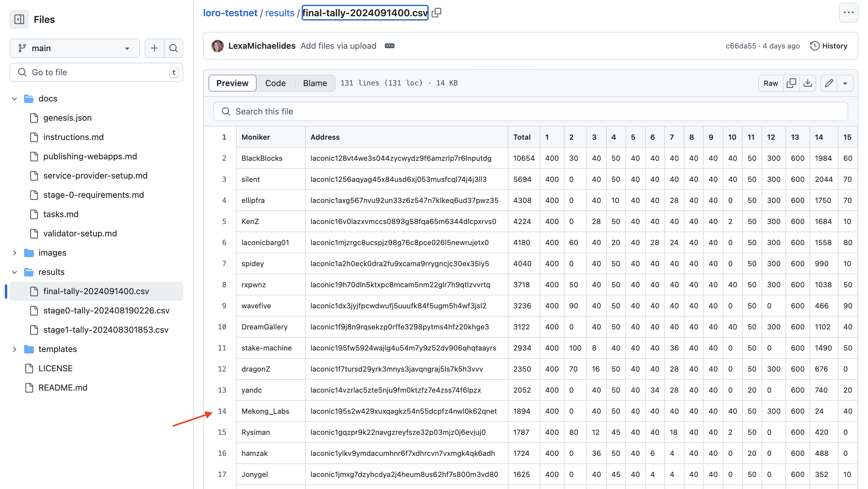This screenshot has width=868, height=489.
Task: Navigate to loro-testnet repository breadcrumb
Action: point(230,13)
